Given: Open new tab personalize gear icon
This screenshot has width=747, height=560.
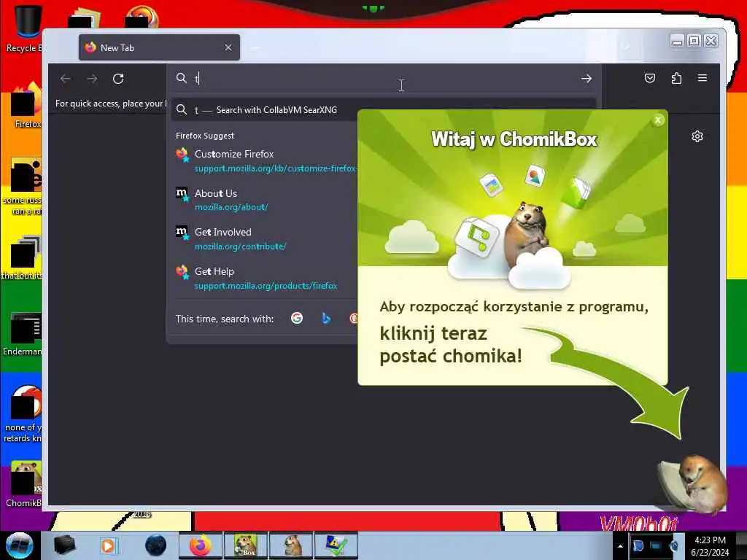Looking at the screenshot, I should 697,136.
